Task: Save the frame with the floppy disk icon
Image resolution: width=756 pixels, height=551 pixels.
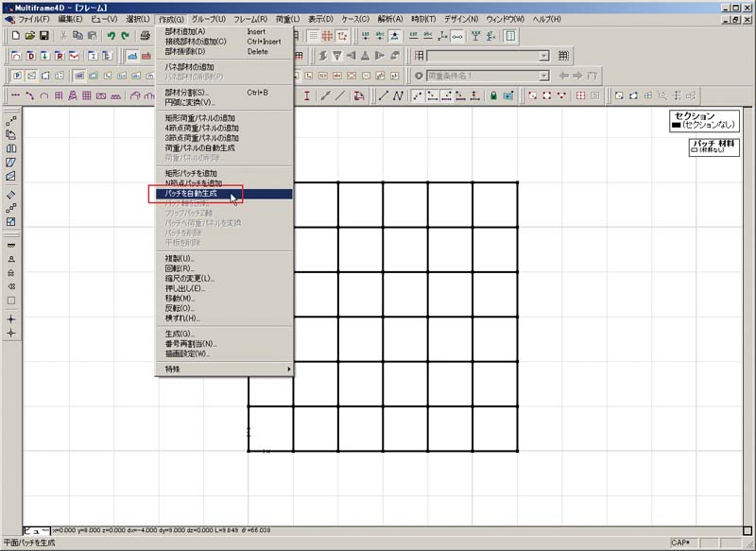Action: 43,36
